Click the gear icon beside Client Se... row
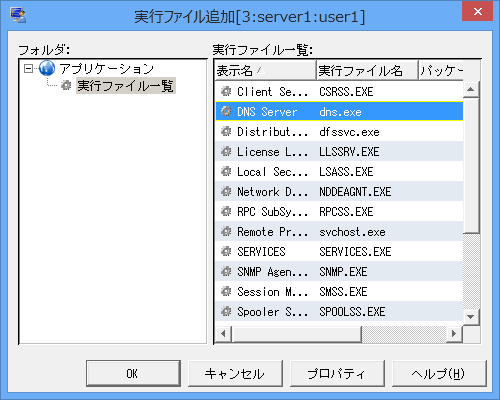The width and height of the screenshot is (500, 400). [226, 91]
